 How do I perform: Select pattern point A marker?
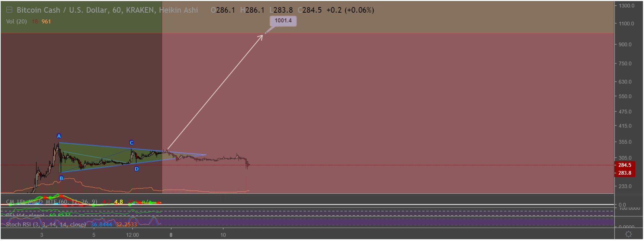[59, 136]
